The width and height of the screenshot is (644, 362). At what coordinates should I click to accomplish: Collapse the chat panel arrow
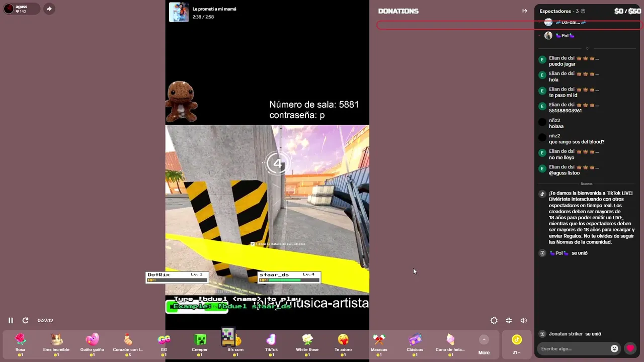click(525, 11)
